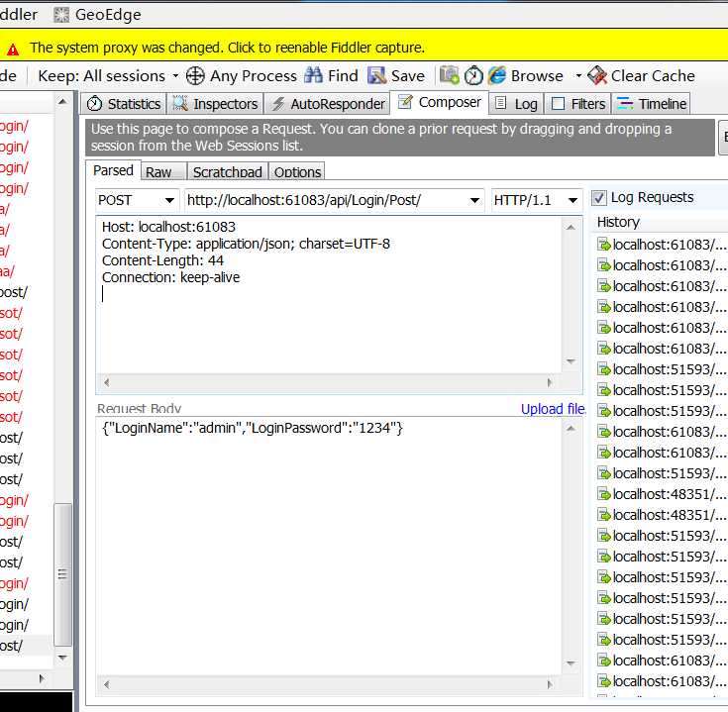Click session list scroll up arrow
Viewport: 728px width, 712px height.
(x=62, y=101)
